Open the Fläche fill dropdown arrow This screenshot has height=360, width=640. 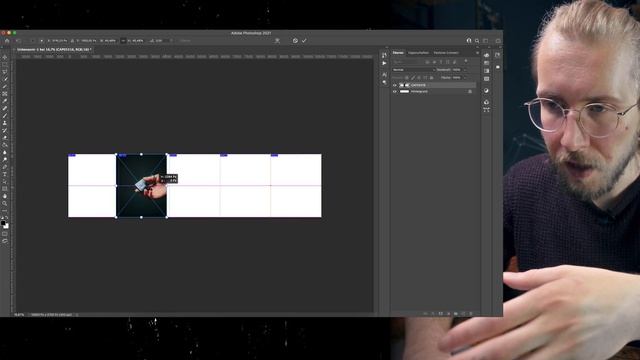point(464,78)
